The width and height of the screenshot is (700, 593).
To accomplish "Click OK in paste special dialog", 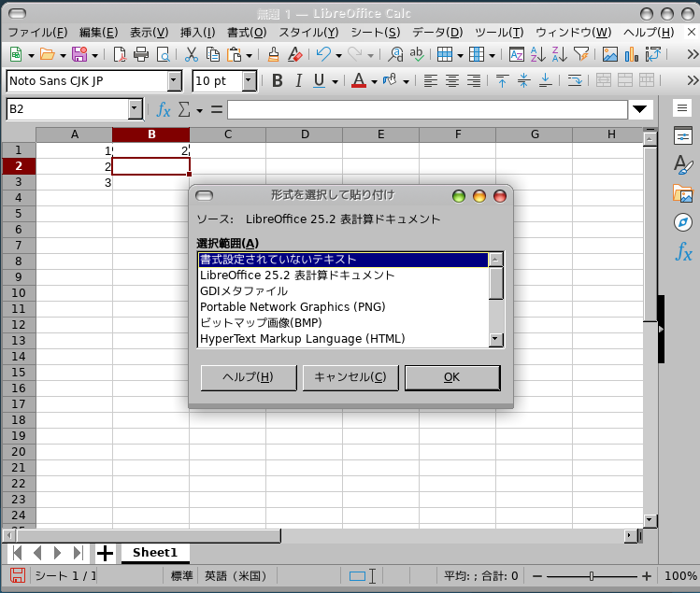I will point(452,377).
